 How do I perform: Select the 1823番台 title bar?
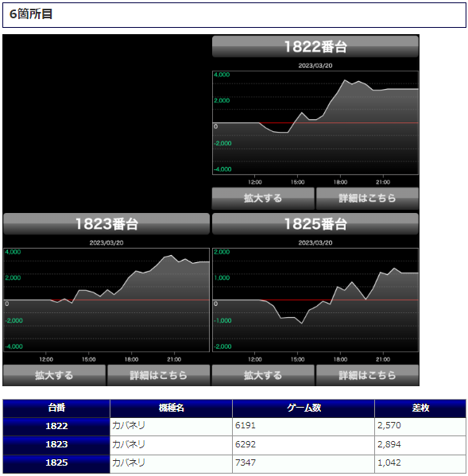coord(106,224)
